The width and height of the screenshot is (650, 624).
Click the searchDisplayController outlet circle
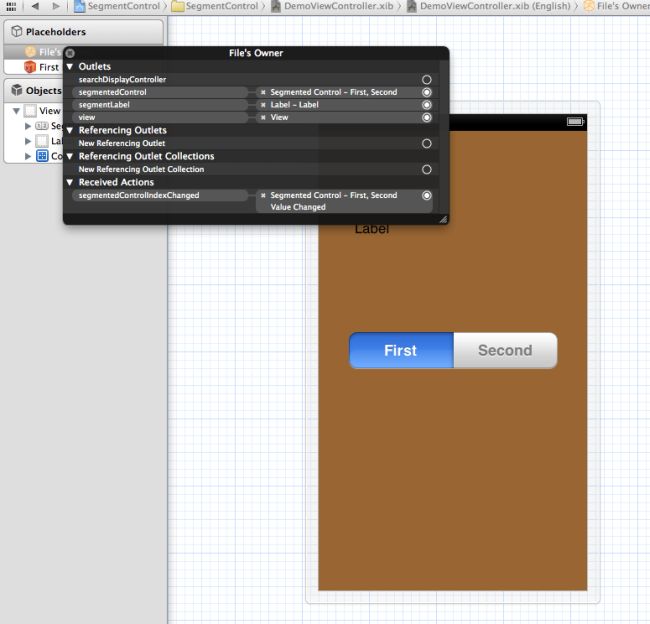427,79
